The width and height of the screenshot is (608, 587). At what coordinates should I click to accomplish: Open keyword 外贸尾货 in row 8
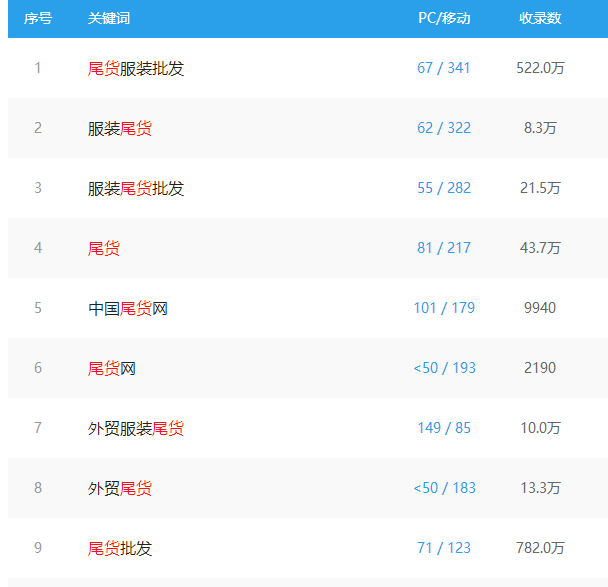[x=120, y=489]
